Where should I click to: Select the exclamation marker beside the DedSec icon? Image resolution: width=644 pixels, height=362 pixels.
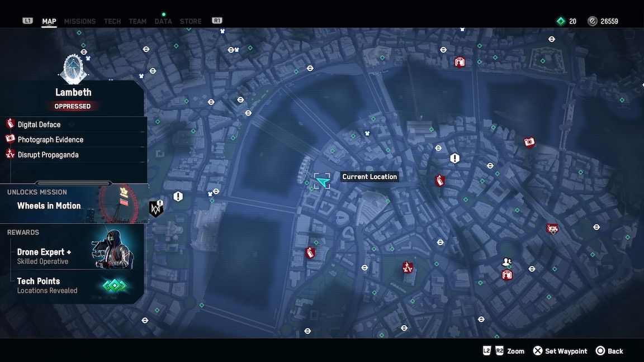pyautogui.click(x=178, y=196)
